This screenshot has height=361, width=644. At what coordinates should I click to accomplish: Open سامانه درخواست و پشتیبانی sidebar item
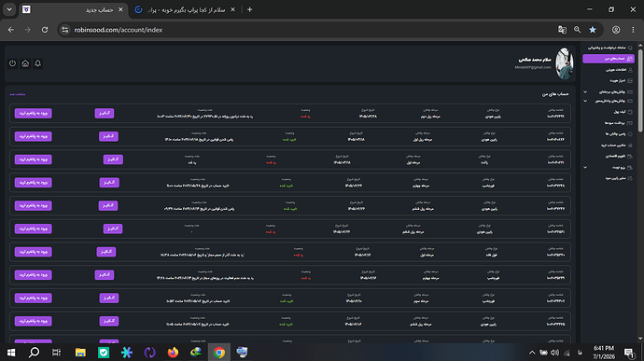click(609, 48)
